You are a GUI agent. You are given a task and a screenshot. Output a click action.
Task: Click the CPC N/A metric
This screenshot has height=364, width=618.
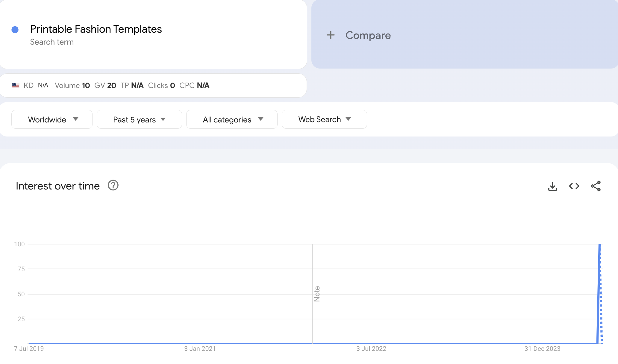pyautogui.click(x=194, y=86)
